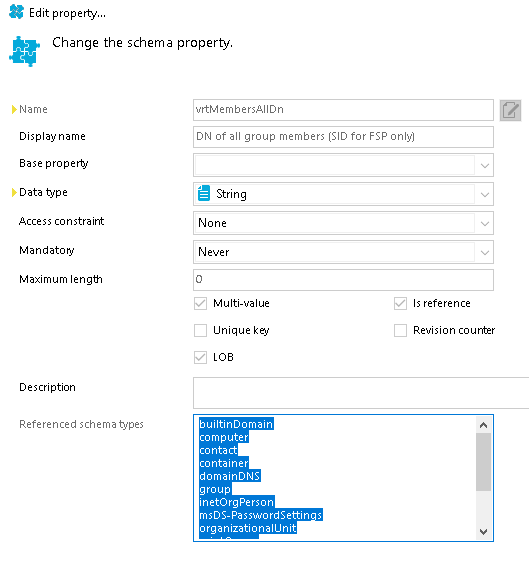Select organizationalUnit in the list
Screen dimensions: 529x562
248,528
